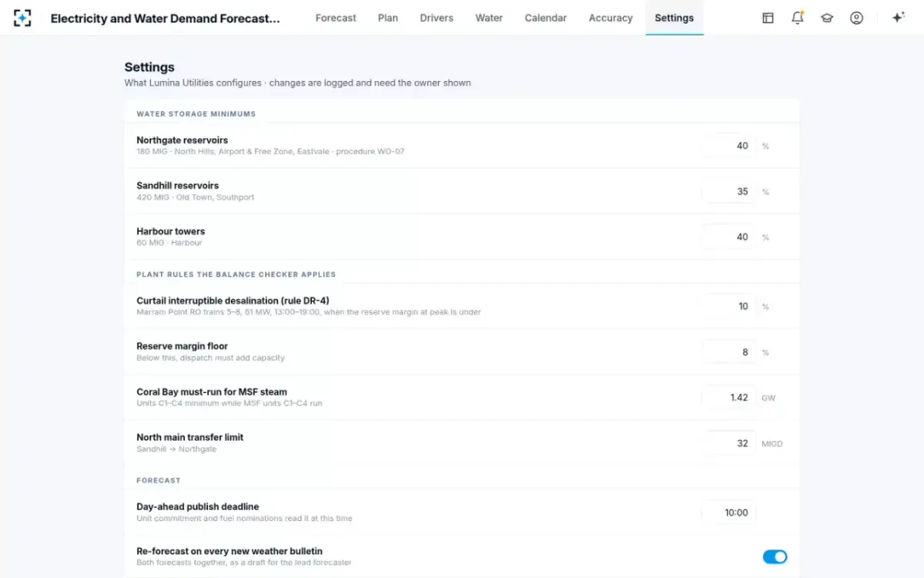
Task: Click 'Below this, dispatch must add capacity' text
Action: point(211,358)
